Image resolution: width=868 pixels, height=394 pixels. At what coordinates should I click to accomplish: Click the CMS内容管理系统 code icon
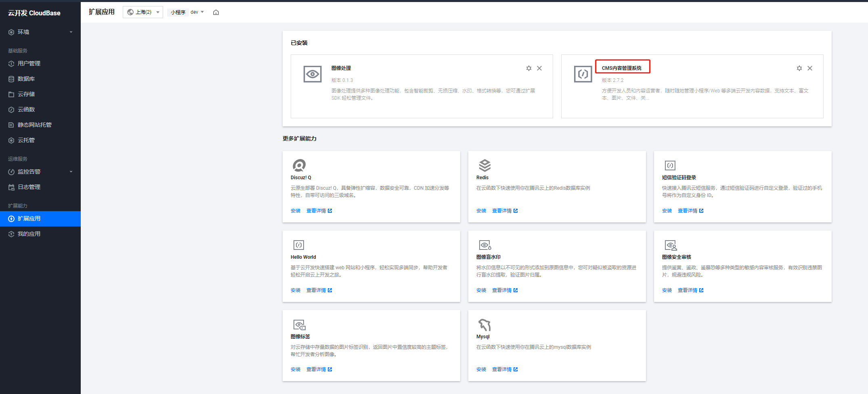[x=583, y=74]
